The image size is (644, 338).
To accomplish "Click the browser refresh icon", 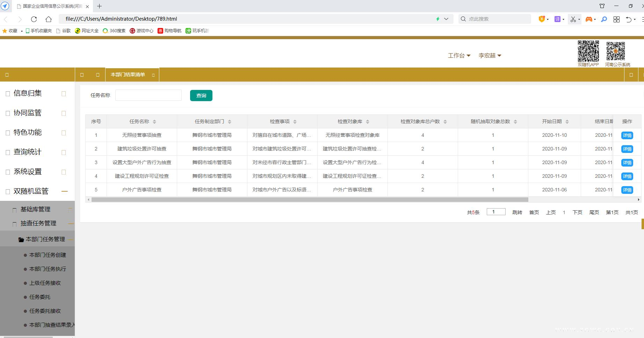I will coord(34,19).
